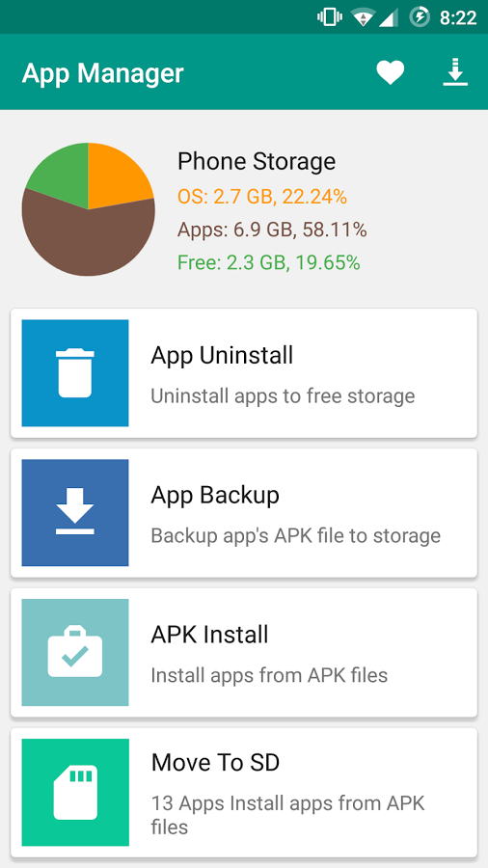Tap the App Manager title
488x868 pixels.
(x=102, y=73)
